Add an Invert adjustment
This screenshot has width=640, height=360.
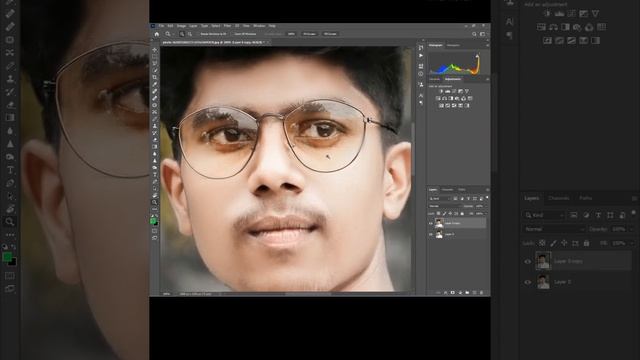(441, 105)
